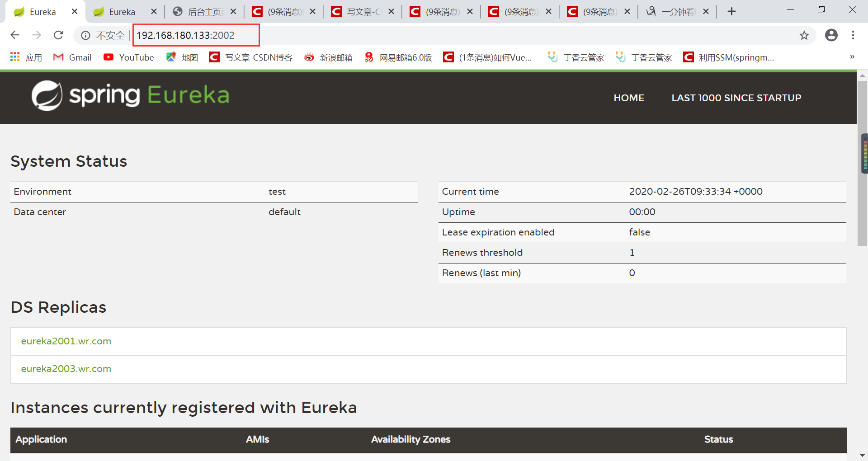Viewport: 868px width, 461px height.
Task: Open the Chrome profile account icon
Action: coord(831,35)
